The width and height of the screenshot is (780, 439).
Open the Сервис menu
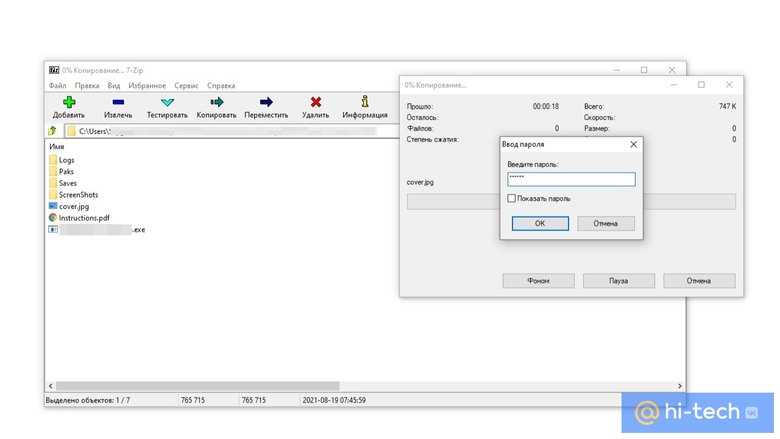[187, 86]
